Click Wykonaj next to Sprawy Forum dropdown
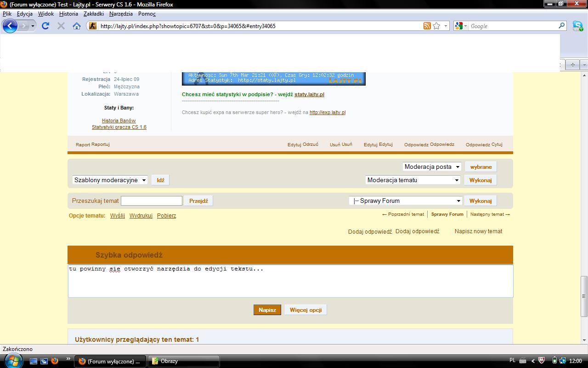The height and width of the screenshot is (368, 588). tap(481, 201)
